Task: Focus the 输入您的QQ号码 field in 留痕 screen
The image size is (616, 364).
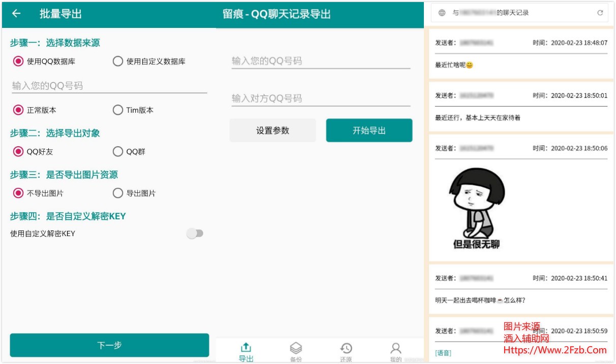Action: coord(321,61)
